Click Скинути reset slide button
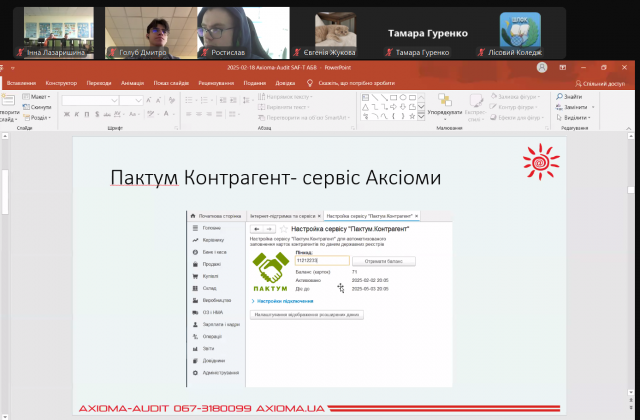 [x=37, y=107]
